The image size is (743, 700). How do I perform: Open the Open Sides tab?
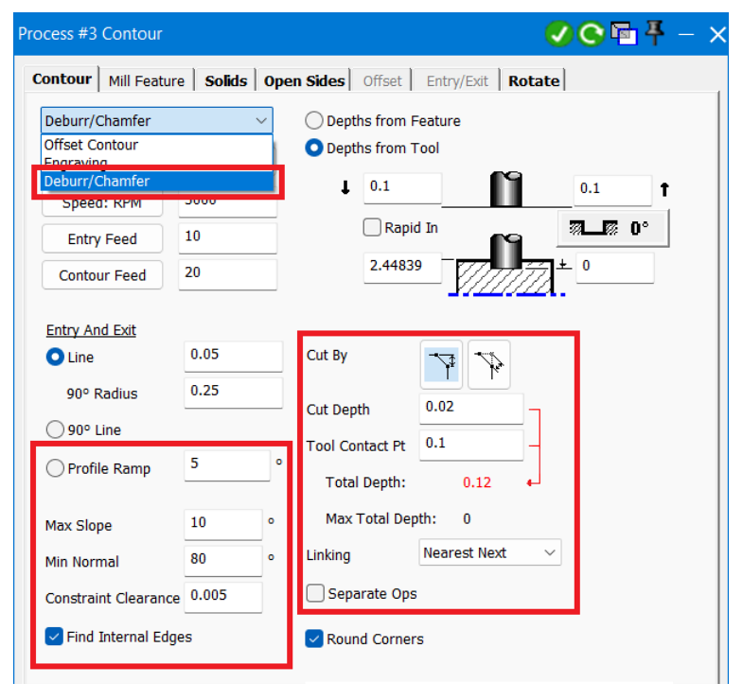coord(304,81)
